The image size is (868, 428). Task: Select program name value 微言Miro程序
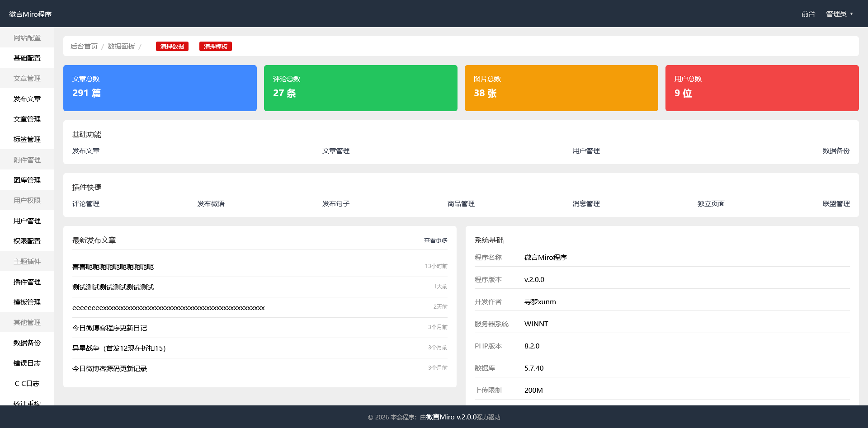[546, 257]
